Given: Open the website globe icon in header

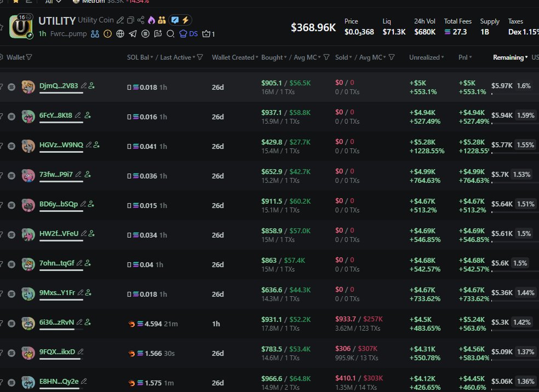Looking at the screenshot, I should coord(120,34).
